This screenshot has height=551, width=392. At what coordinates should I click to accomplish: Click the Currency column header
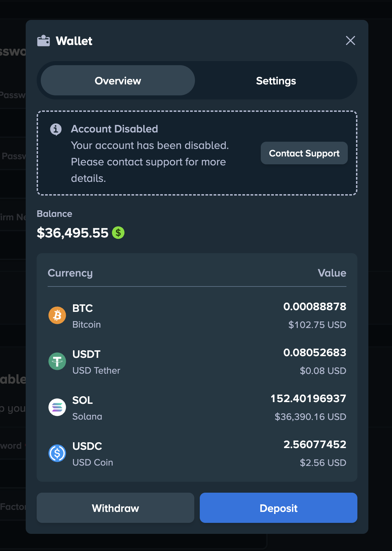(x=70, y=273)
